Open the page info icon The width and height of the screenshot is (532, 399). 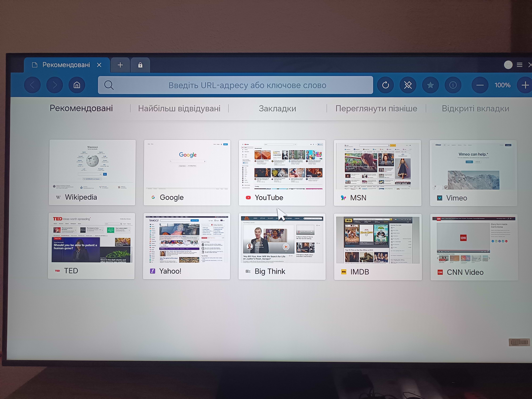coord(453,85)
